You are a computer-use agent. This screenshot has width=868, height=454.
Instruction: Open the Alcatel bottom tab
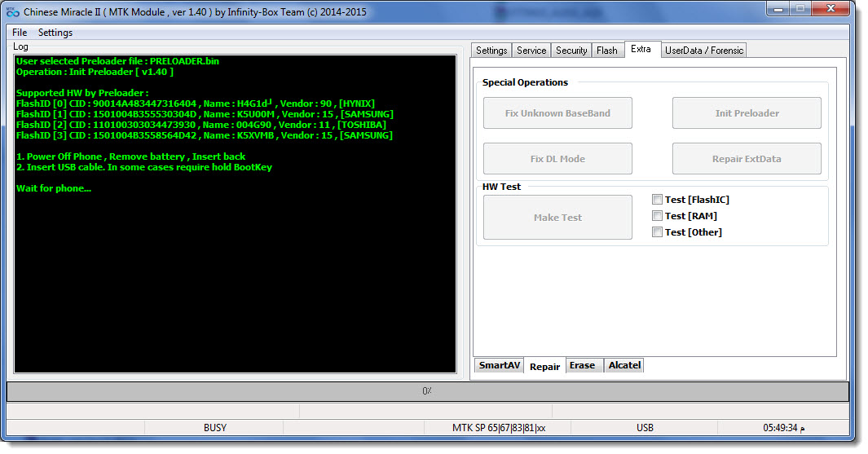click(624, 365)
